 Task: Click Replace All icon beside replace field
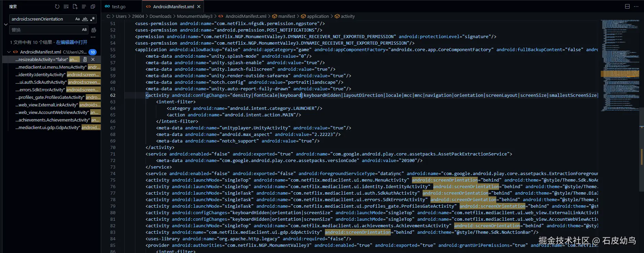94,30
